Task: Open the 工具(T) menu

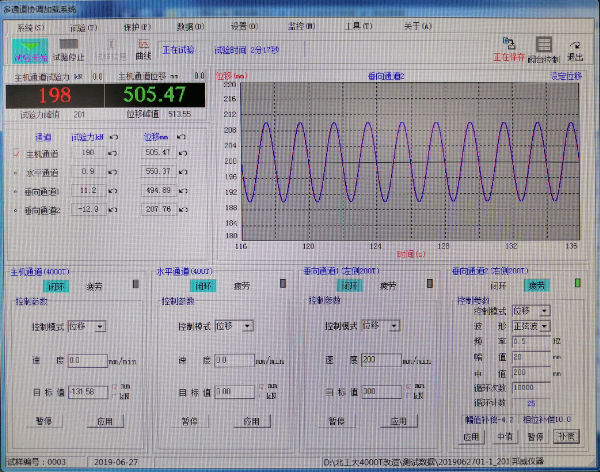Action: pos(359,26)
